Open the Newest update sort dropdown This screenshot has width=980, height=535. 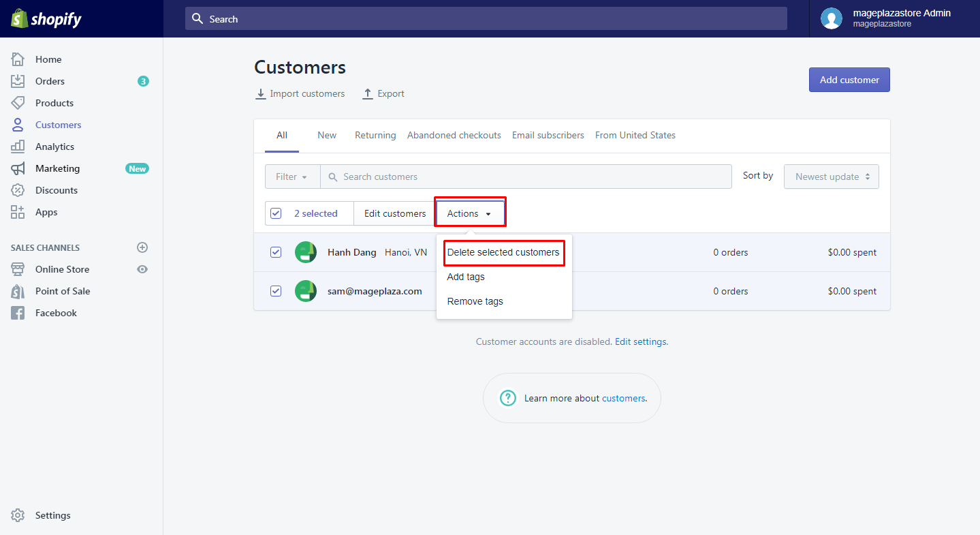click(832, 177)
